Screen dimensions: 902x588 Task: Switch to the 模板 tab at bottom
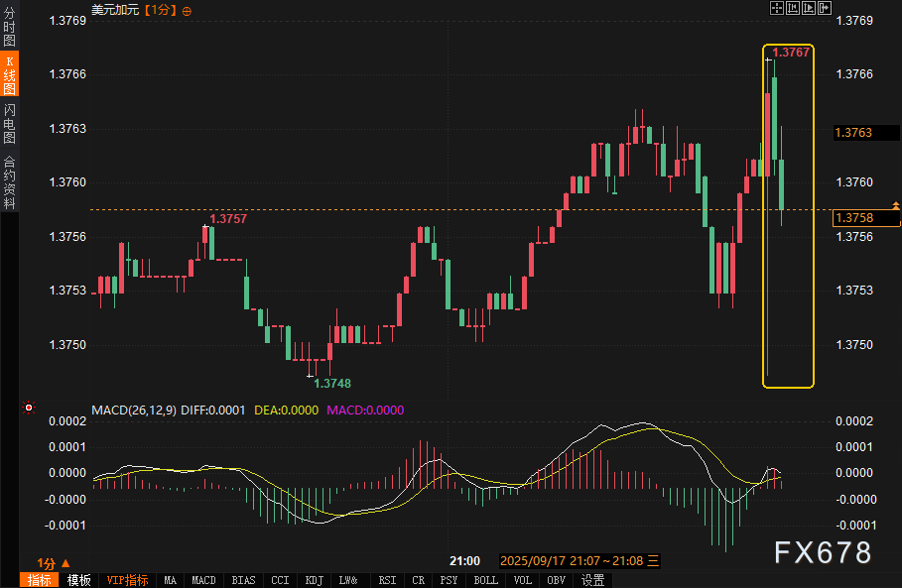(78, 580)
